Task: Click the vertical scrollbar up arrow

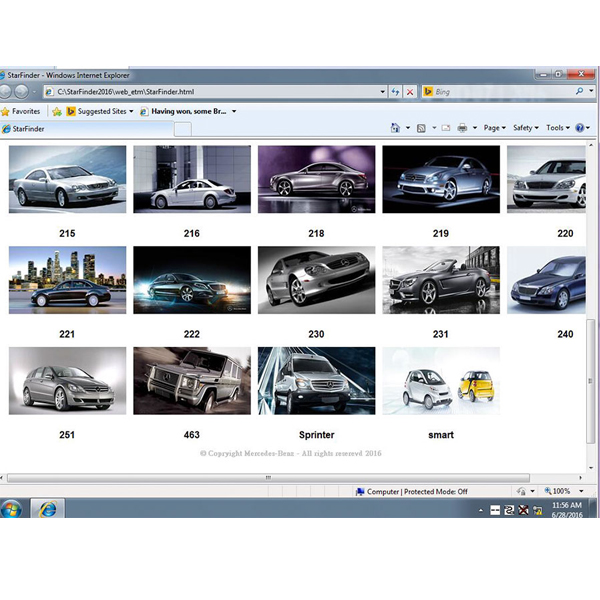Action: [x=591, y=146]
